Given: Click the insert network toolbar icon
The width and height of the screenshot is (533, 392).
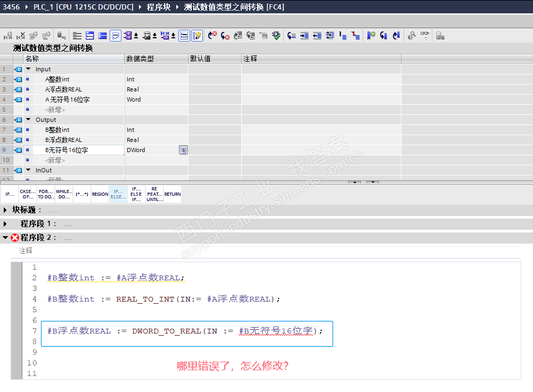Looking at the screenshot, I should 7,36.
